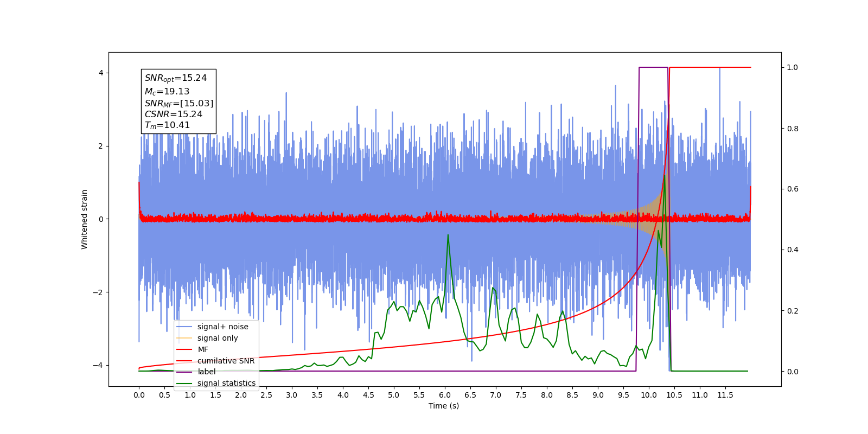Click the x-axis tick label 2.5
Screen dimensions: 868x434
266,395
